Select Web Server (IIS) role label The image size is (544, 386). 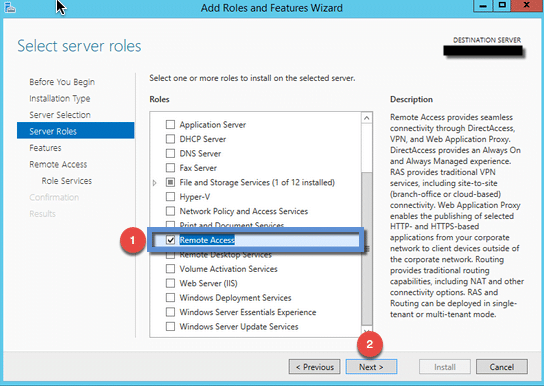pyautogui.click(x=209, y=283)
